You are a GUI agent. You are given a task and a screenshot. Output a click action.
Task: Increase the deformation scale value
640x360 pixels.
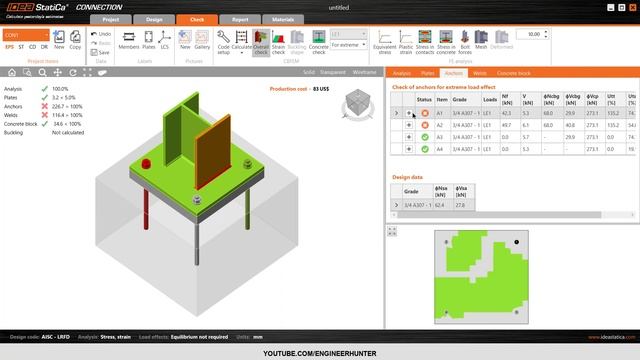(x=546, y=32)
